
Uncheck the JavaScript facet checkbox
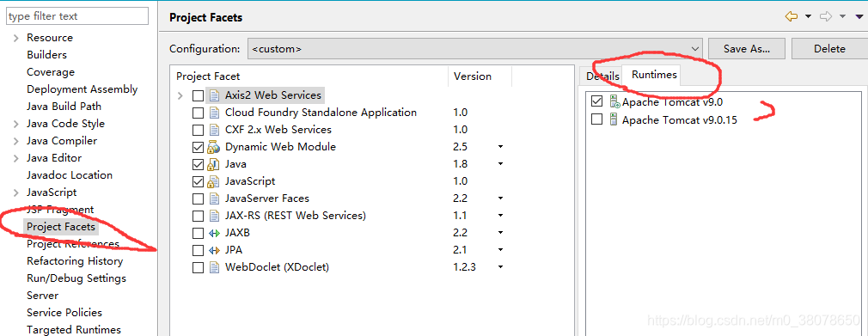pos(198,181)
